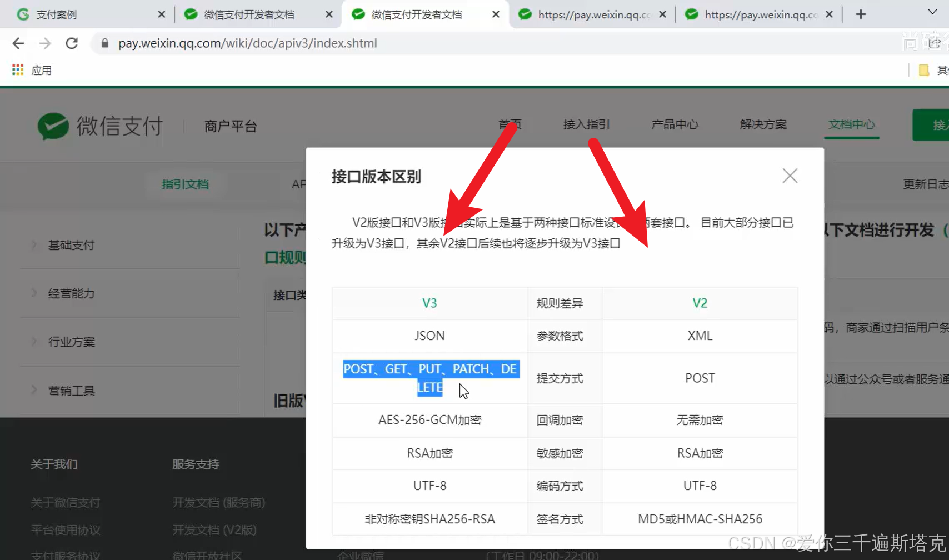Select the 指引文档 sub-tab

coord(185,184)
